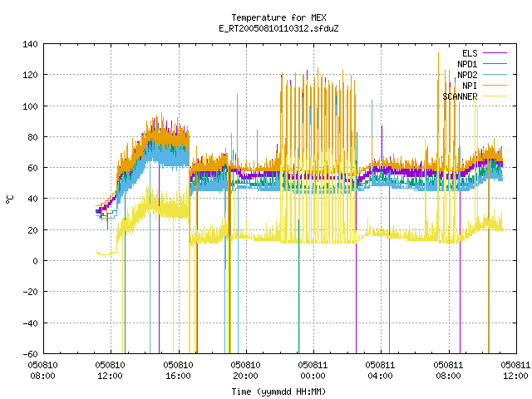Click the 050810 08:00 x-axis tick label
Image resolution: width=532 pixels, height=399 pixels.
coord(42,371)
